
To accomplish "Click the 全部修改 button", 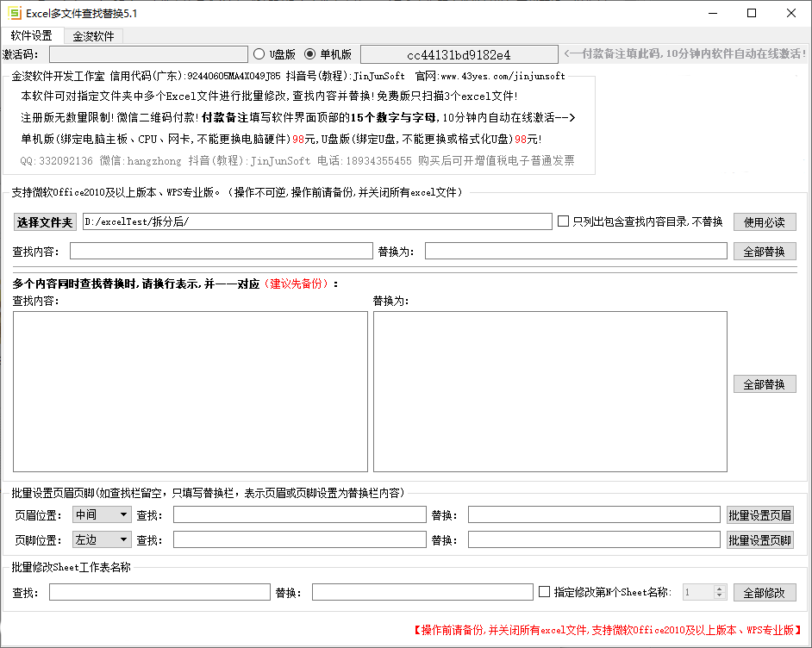I will pos(765,593).
